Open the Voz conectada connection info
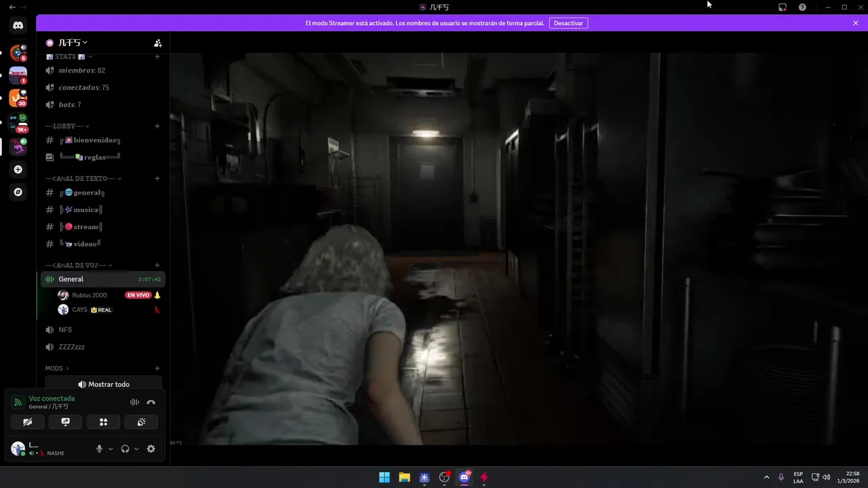This screenshot has height=488, width=868. pos(52,399)
